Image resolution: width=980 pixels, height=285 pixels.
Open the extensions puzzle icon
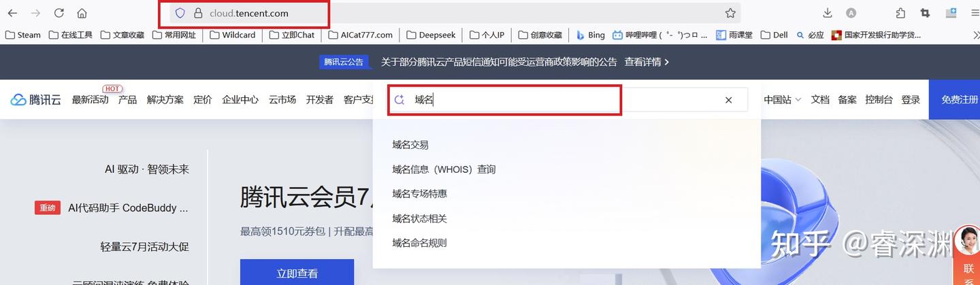coord(900,13)
